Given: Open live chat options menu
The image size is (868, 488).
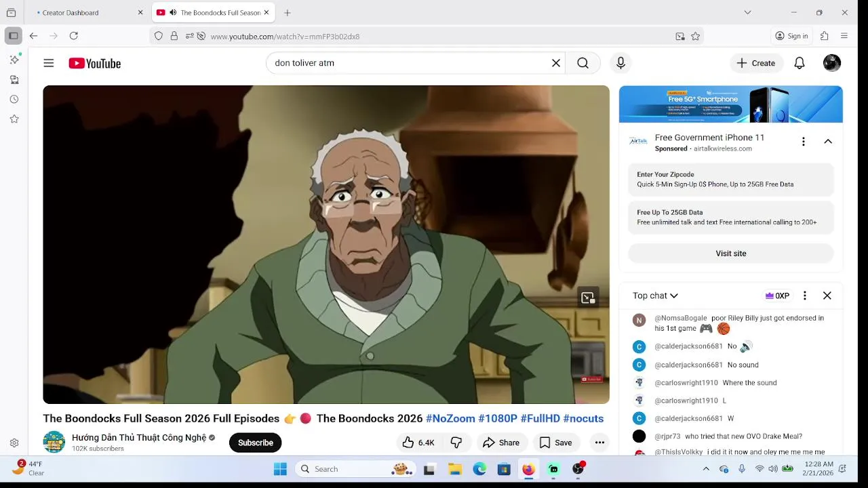Looking at the screenshot, I should click(805, 296).
